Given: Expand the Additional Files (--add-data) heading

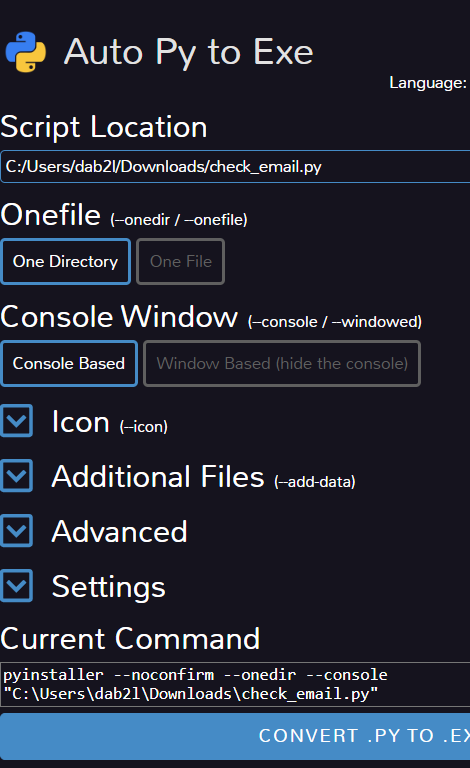Looking at the screenshot, I should point(204,477).
